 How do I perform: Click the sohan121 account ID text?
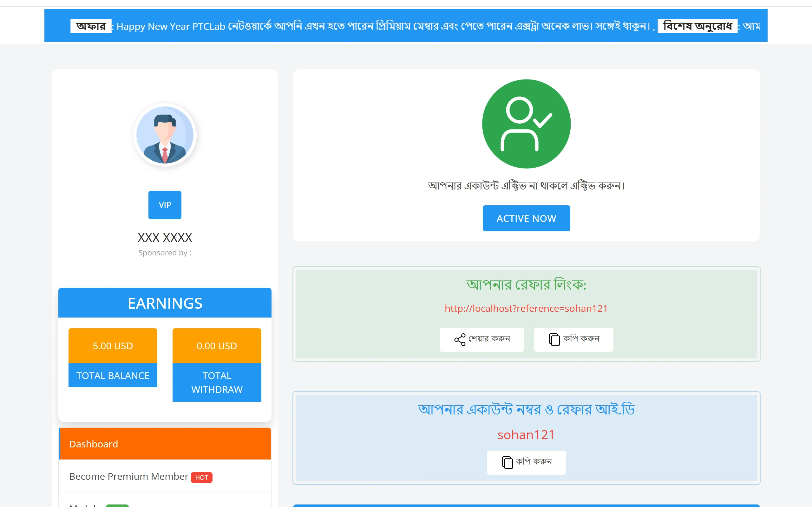click(526, 435)
